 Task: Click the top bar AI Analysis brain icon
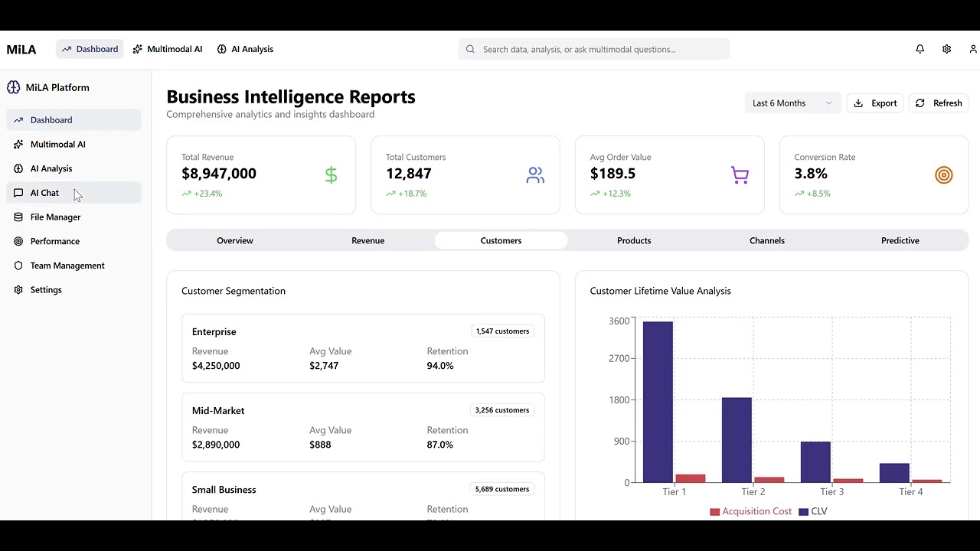coord(221,49)
